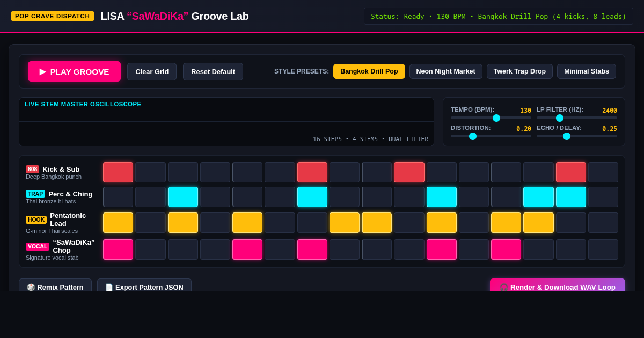
Task: Adjust the Tempo (BPM) slider
Action: [491, 118]
